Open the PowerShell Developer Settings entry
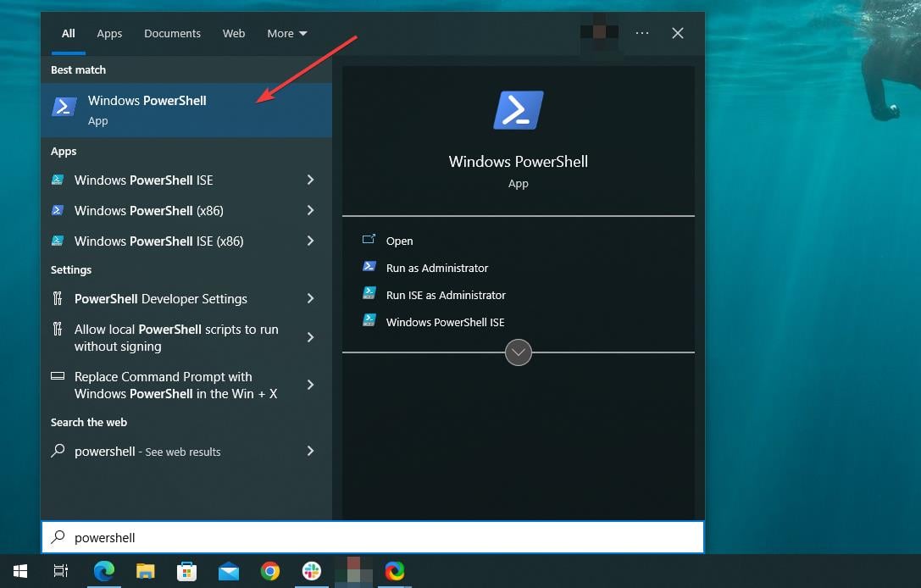The image size is (921, 588). click(x=186, y=298)
